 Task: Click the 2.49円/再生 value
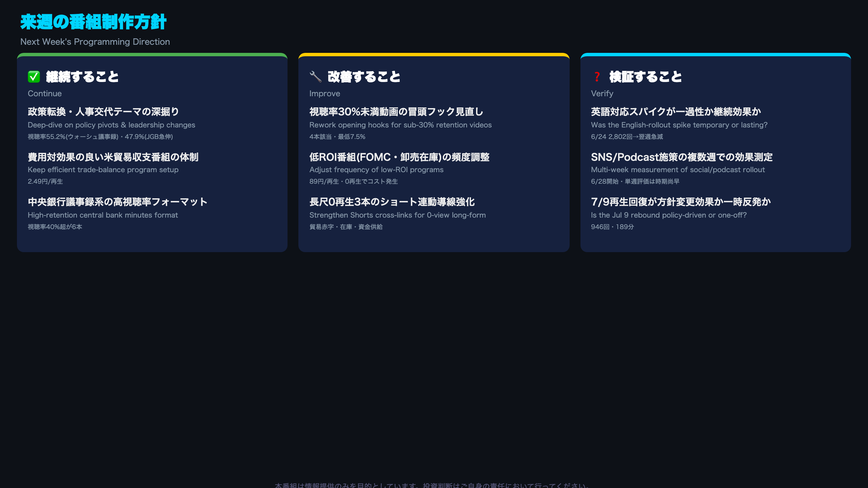point(45,181)
